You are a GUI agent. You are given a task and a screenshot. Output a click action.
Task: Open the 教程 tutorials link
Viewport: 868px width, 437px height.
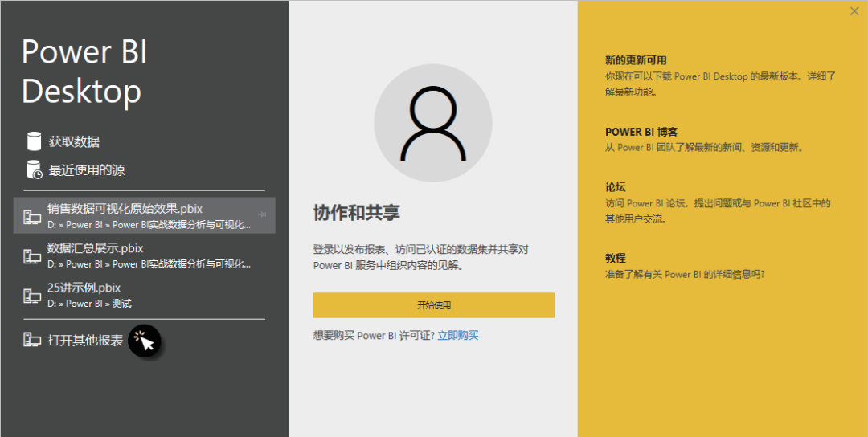(x=616, y=258)
